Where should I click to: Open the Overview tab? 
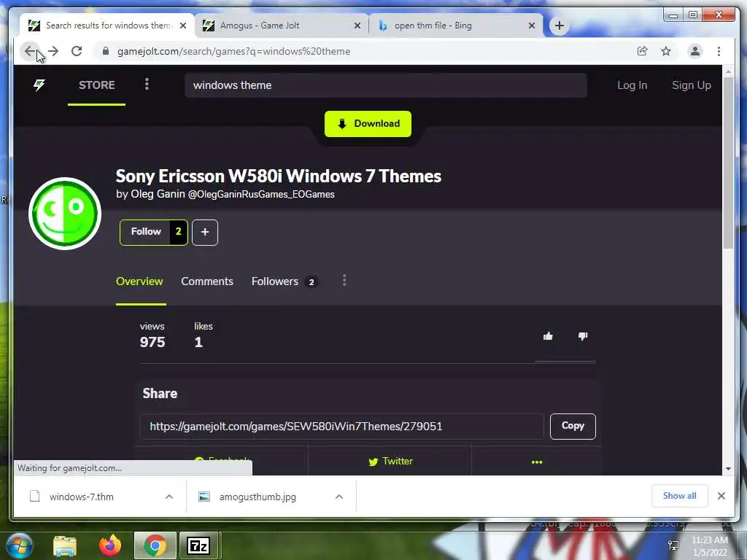coord(139,281)
